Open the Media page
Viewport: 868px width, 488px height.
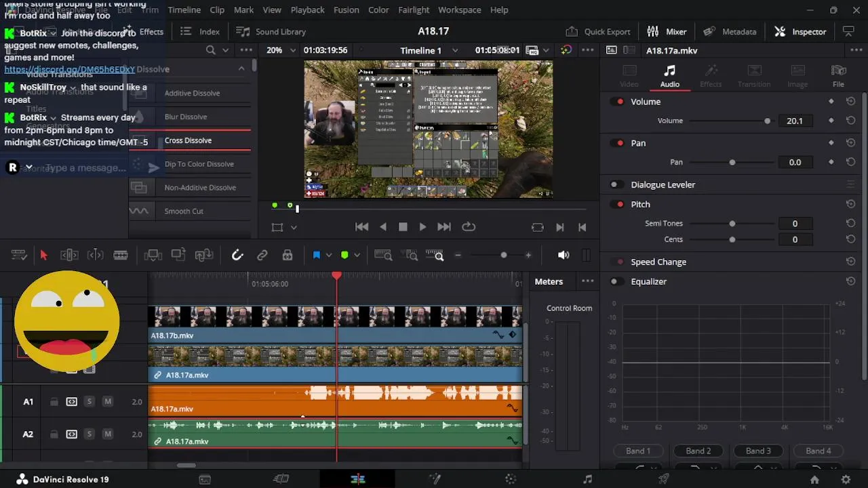tap(205, 479)
